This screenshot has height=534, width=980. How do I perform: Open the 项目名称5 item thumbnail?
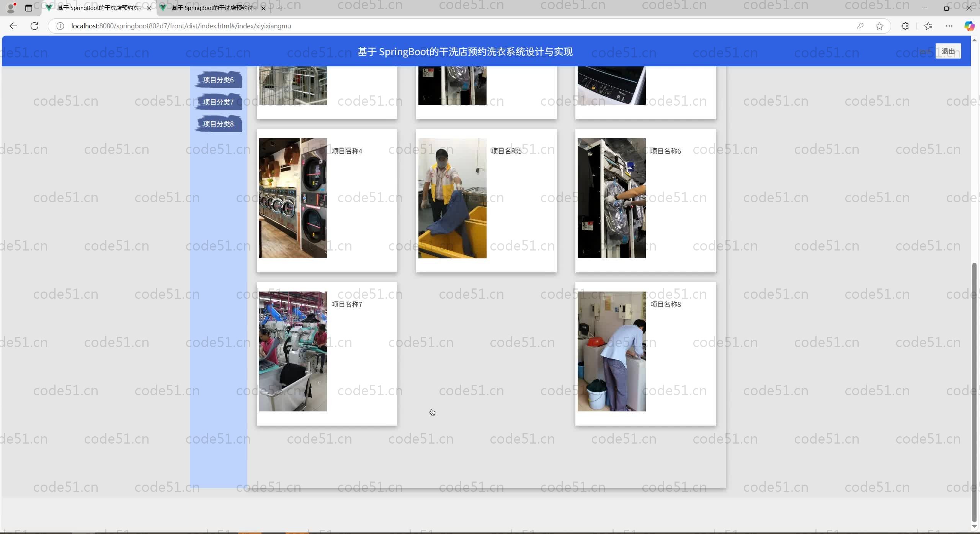coord(452,198)
